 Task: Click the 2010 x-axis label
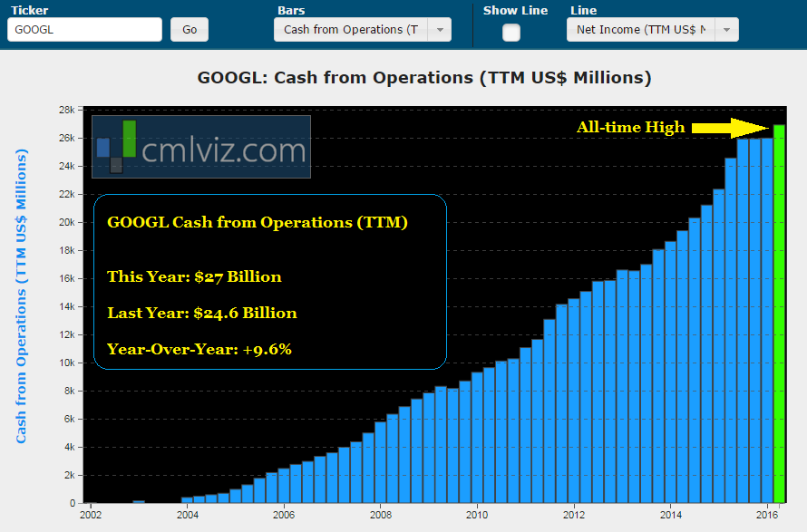tap(477, 515)
